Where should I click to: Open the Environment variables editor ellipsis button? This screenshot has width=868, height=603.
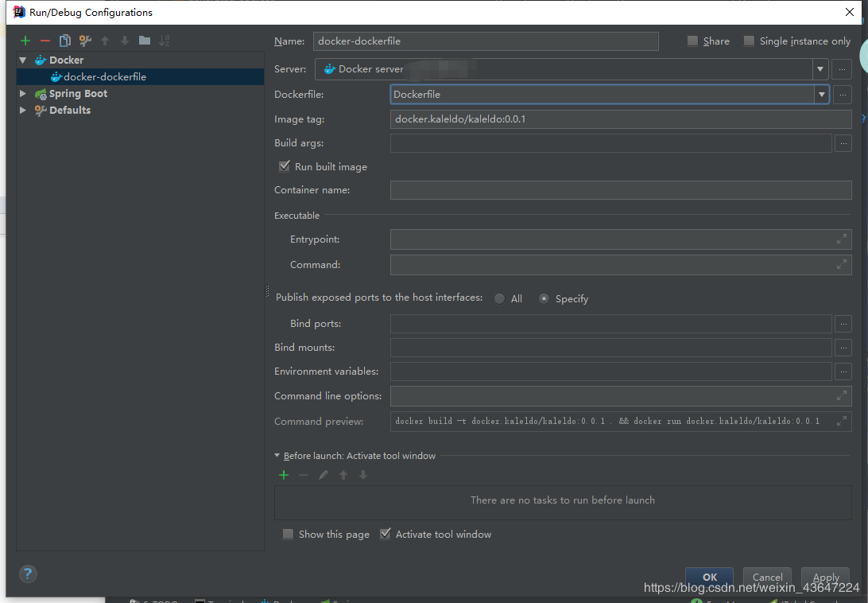coord(843,372)
